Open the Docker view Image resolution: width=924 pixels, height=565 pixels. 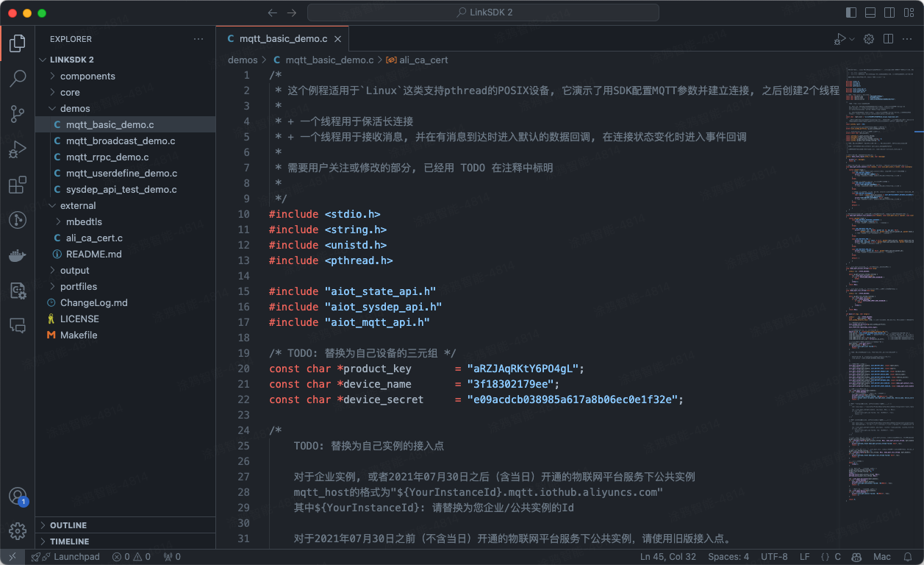point(18,255)
